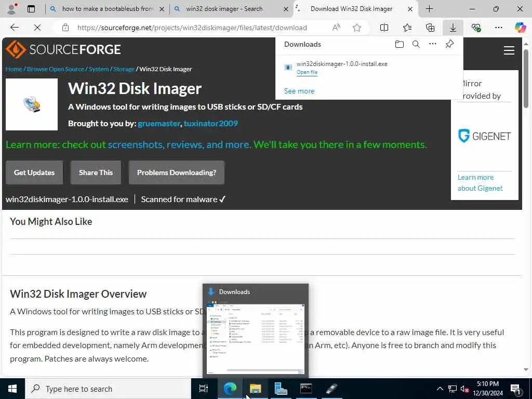The height and width of the screenshot is (399, 532).
Task: Open Task View on the taskbar
Action: click(204, 389)
